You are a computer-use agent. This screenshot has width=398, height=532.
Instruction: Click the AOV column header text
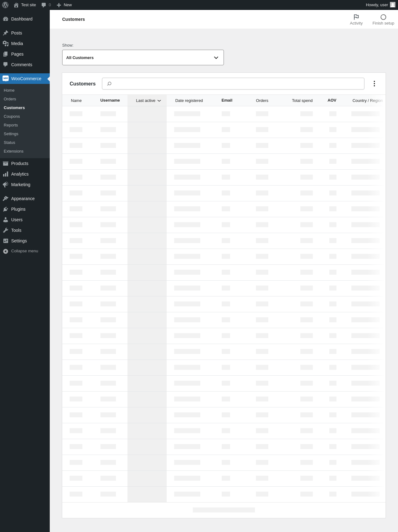pyautogui.click(x=332, y=100)
